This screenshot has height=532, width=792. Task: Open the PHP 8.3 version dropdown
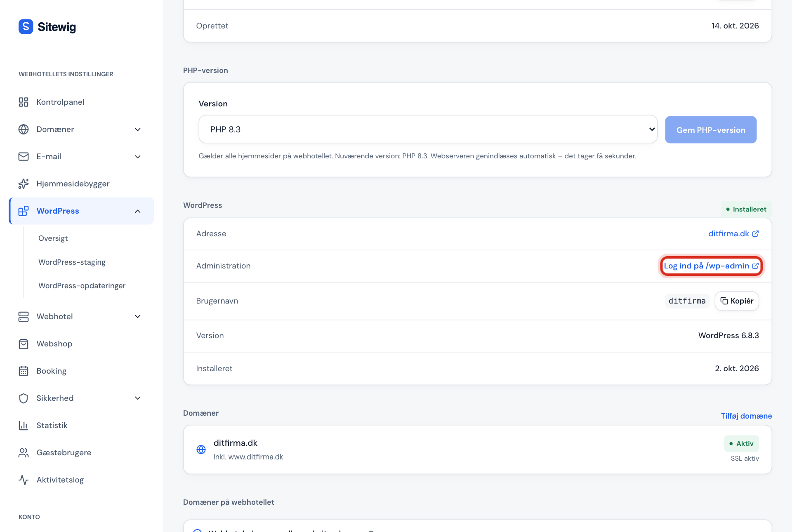[428, 129]
